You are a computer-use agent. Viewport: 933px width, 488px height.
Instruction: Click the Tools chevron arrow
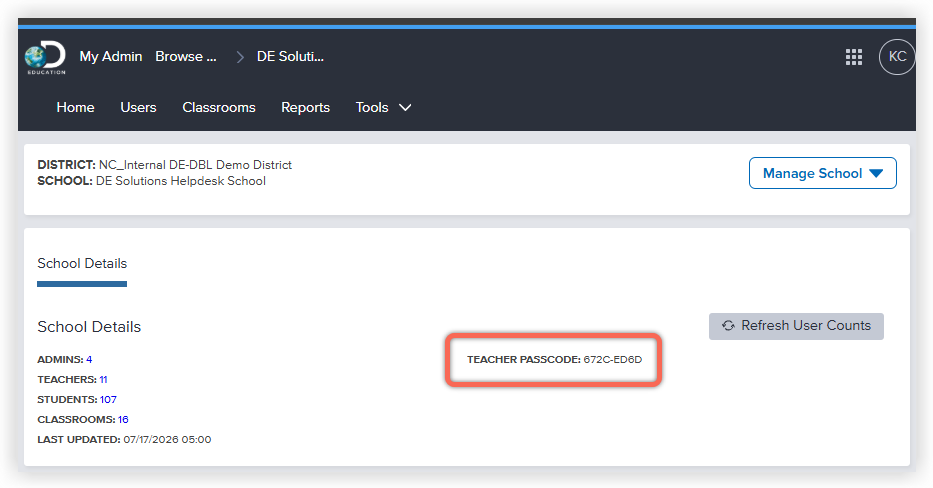[405, 108]
